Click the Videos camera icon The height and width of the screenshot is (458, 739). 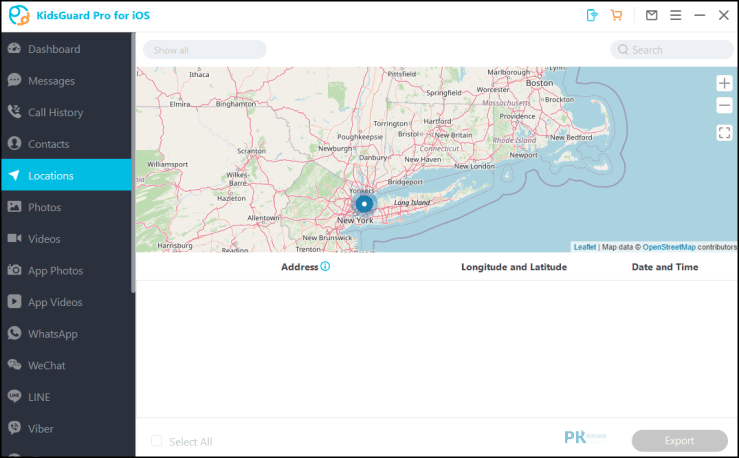coord(14,238)
